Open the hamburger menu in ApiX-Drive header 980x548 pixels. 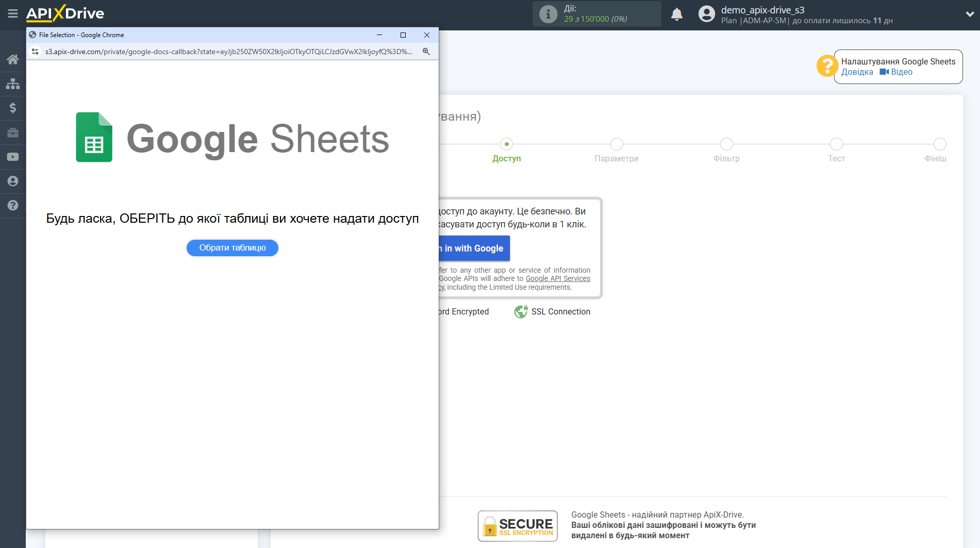click(x=13, y=14)
